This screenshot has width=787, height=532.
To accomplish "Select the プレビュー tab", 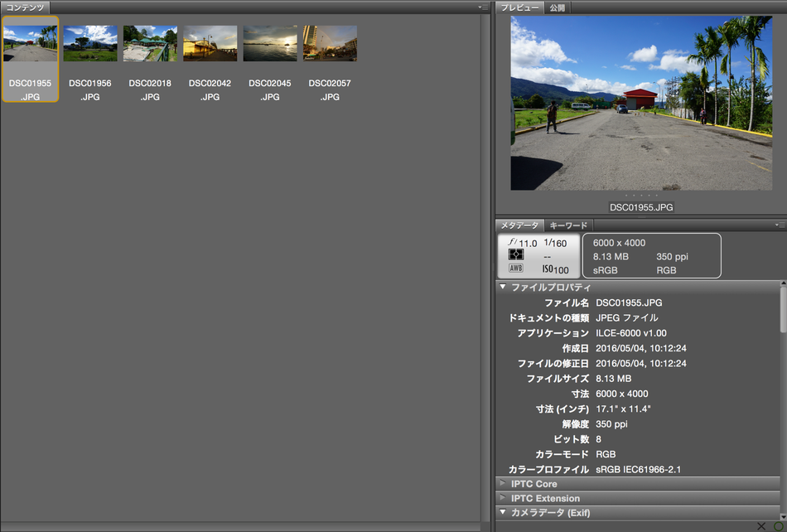I will pos(520,7).
